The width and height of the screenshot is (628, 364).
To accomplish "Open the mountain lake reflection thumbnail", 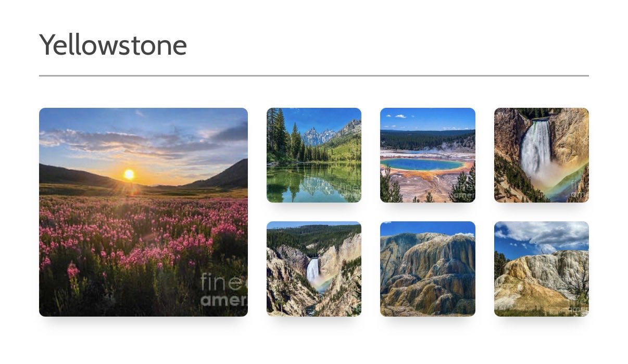I will (x=313, y=155).
